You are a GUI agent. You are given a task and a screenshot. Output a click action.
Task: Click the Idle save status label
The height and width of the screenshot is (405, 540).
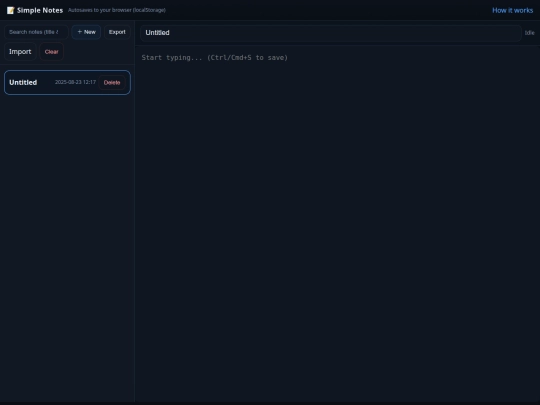530,33
